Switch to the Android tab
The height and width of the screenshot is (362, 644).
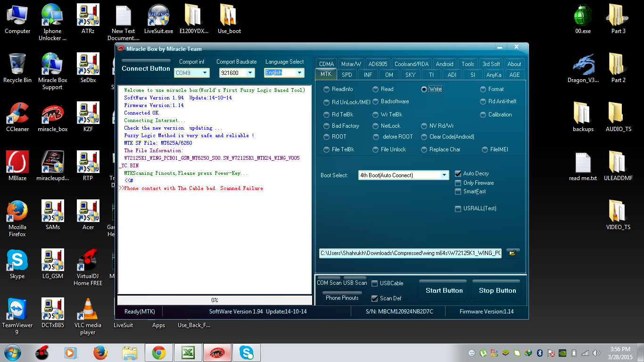click(x=445, y=64)
